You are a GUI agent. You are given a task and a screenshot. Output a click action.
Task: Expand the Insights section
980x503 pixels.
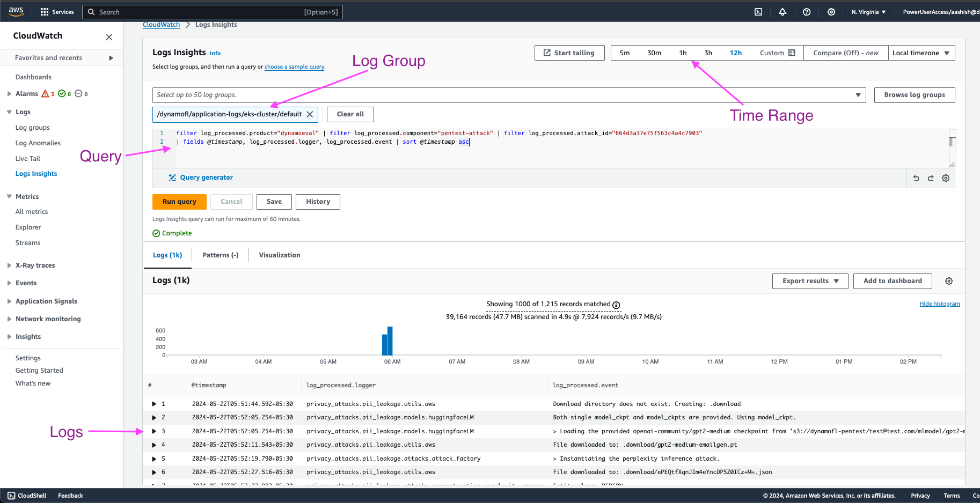point(9,337)
